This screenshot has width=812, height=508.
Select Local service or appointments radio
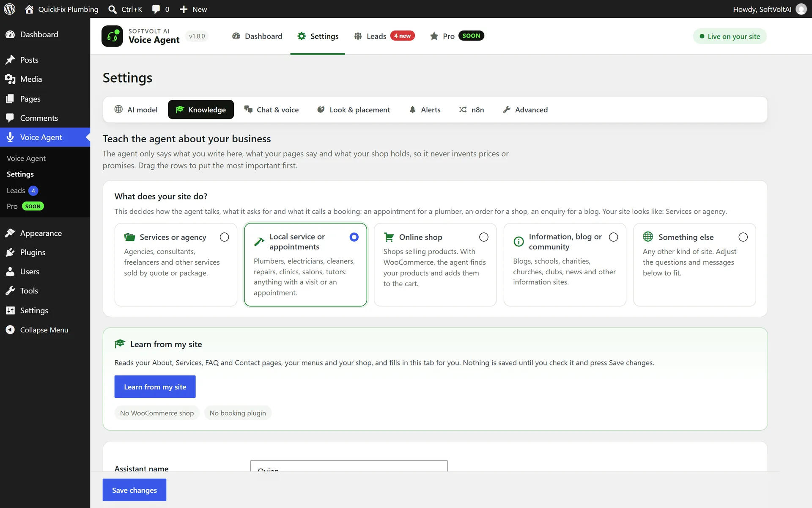point(354,237)
